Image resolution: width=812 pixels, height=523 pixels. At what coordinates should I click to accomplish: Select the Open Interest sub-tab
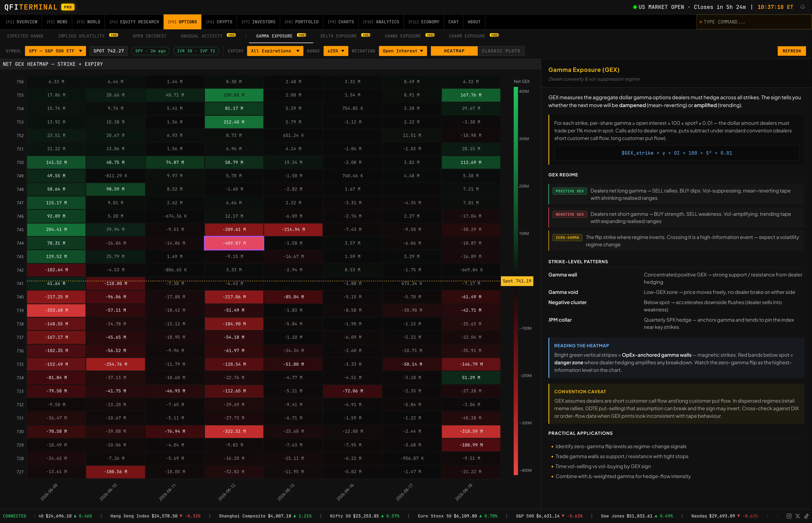pyautogui.click(x=150, y=36)
